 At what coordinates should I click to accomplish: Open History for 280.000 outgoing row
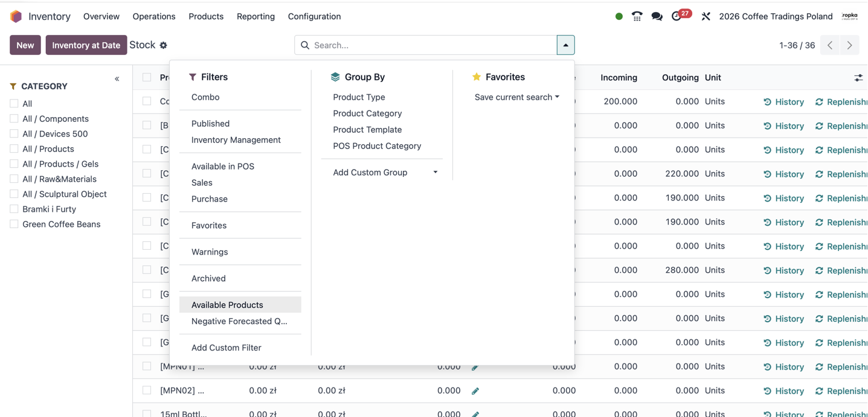tap(783, 271)
